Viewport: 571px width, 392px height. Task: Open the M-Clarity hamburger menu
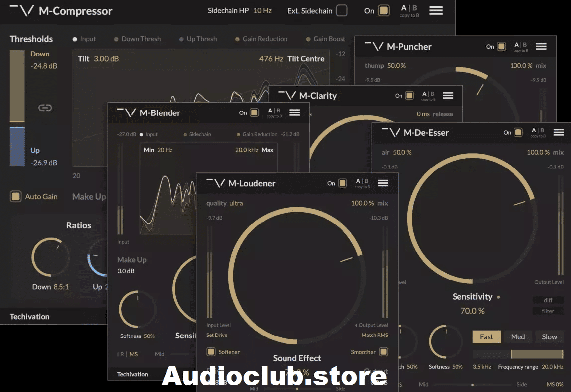[448, 95]
